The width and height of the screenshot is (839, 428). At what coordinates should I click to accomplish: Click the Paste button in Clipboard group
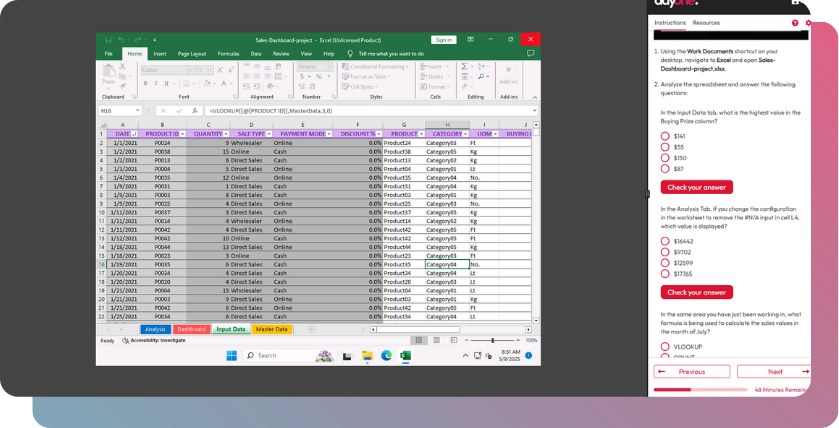[109, 74]
